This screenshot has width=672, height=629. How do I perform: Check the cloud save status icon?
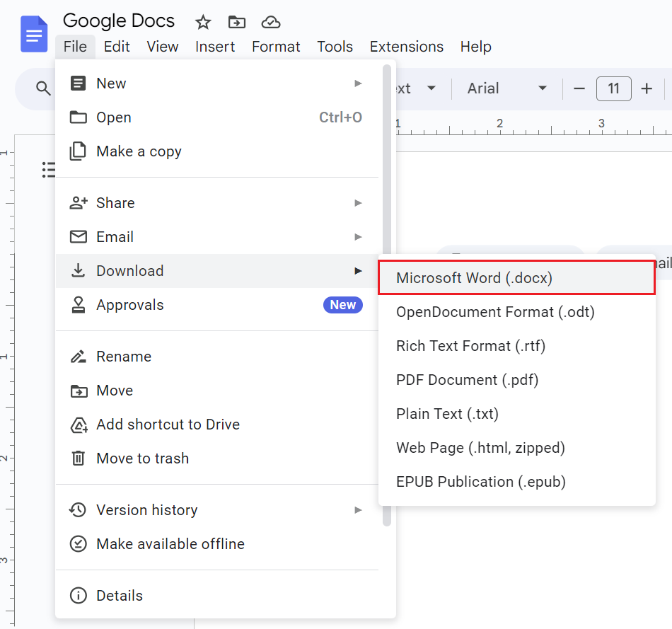click(270, 23)
